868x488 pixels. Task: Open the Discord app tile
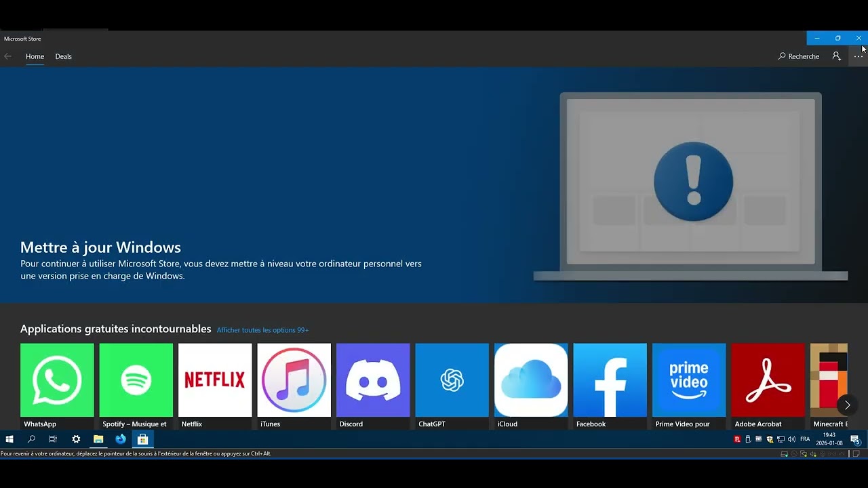point(373,386)
